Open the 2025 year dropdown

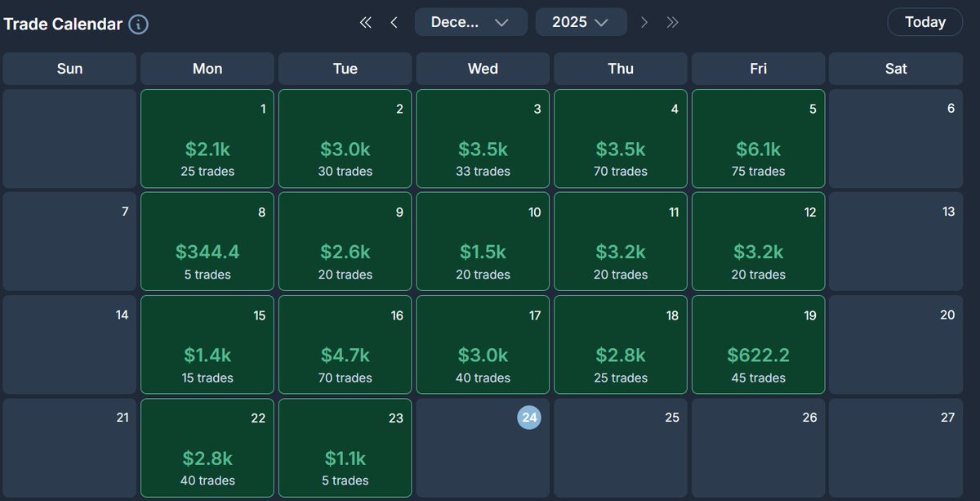click(581, 22)
